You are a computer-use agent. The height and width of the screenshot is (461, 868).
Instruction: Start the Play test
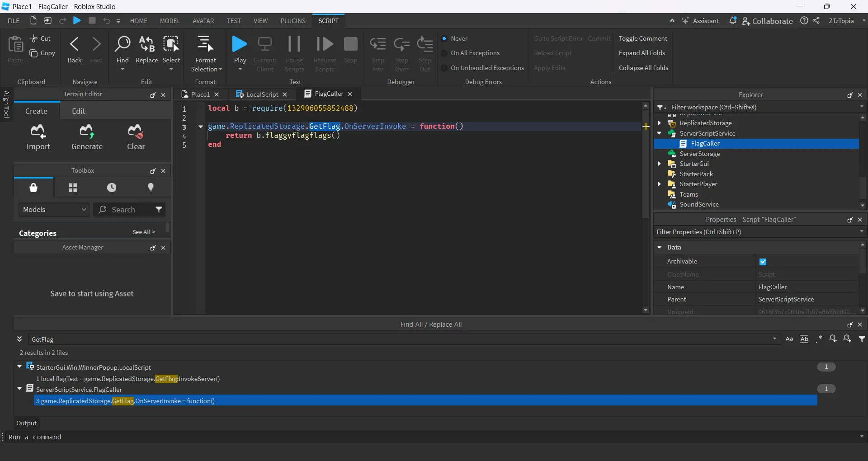pos(240,44)
